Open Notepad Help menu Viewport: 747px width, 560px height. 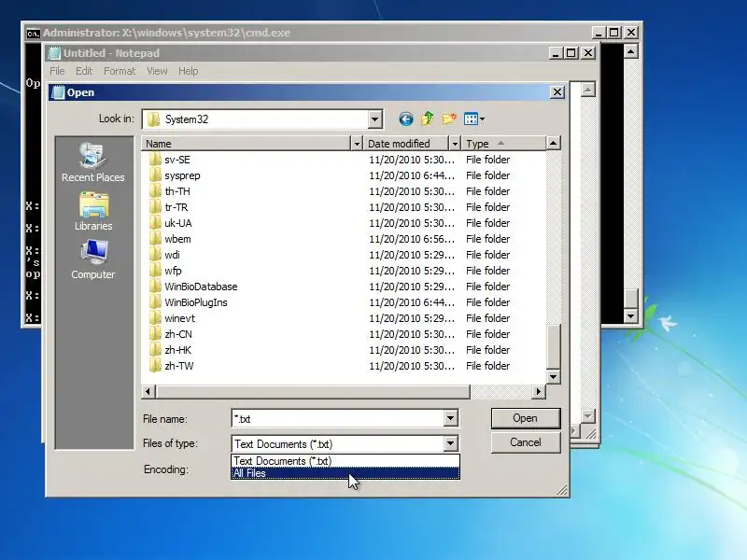coord(189,71)
